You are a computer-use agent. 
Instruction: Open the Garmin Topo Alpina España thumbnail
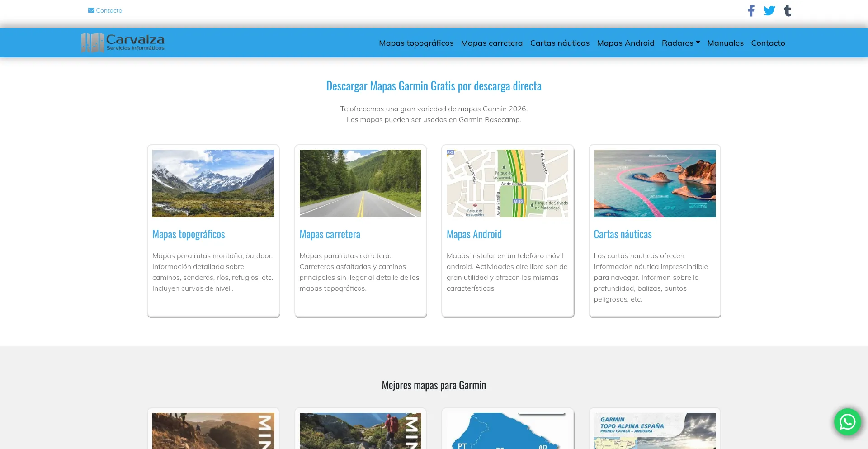coord(655,431)
